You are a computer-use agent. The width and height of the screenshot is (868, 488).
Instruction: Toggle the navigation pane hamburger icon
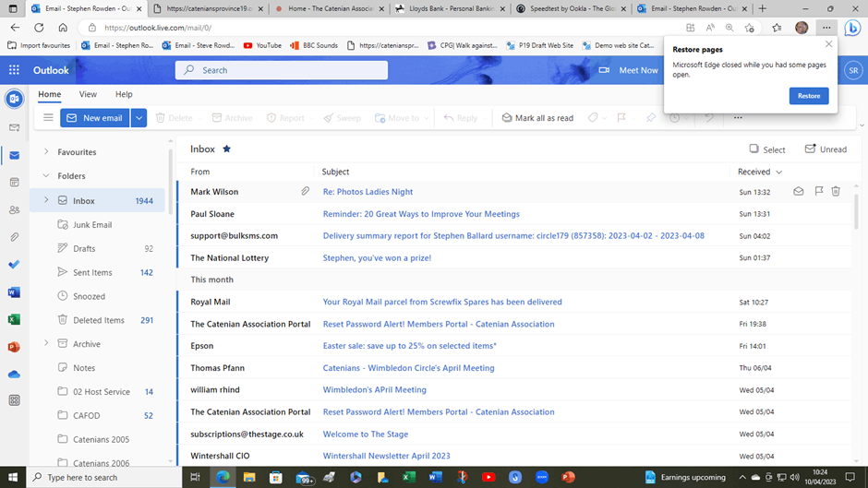[x=48, y=118]
